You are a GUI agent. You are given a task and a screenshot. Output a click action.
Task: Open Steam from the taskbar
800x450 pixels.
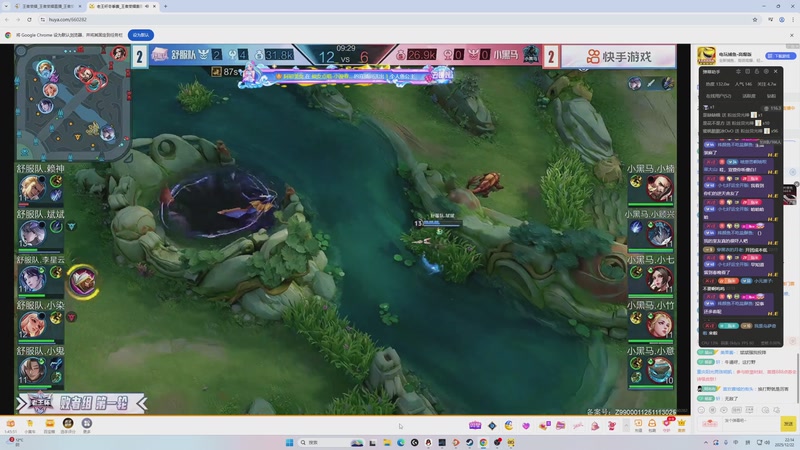tap(469, 442)
